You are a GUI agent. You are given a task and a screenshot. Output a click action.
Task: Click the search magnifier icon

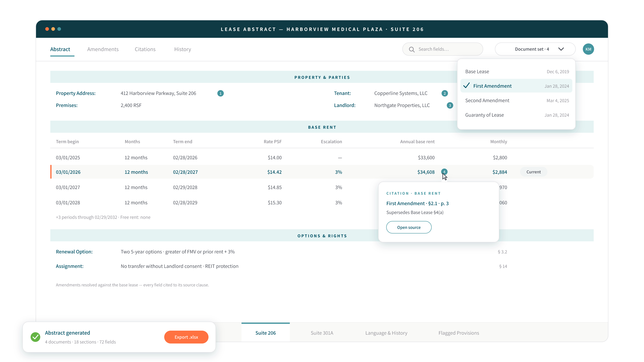412,49
